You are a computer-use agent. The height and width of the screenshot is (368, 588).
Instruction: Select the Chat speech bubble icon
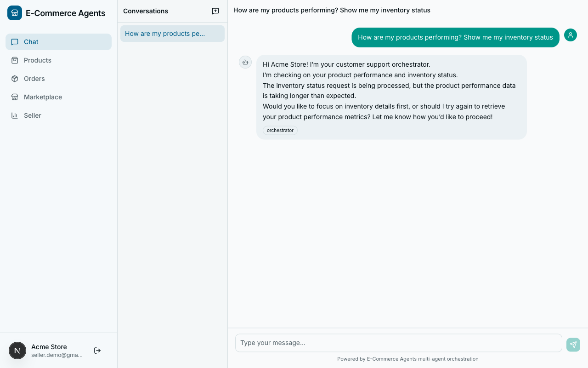point(15,42)
